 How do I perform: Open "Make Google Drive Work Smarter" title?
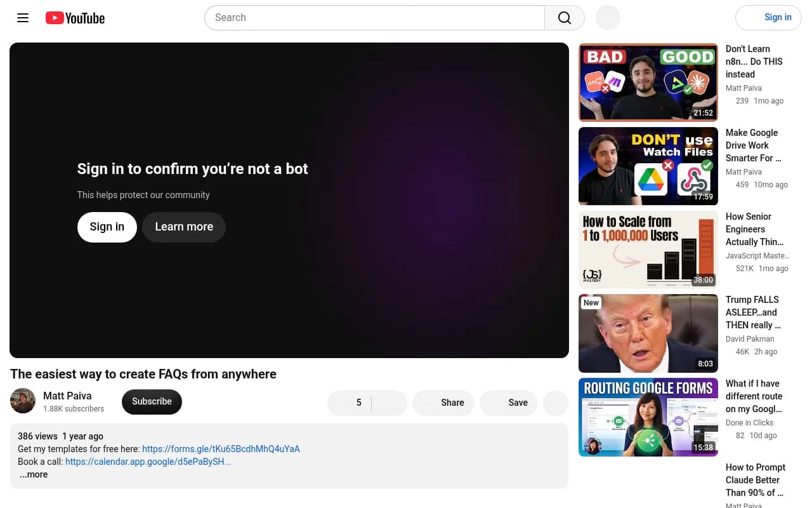[754, 145]
